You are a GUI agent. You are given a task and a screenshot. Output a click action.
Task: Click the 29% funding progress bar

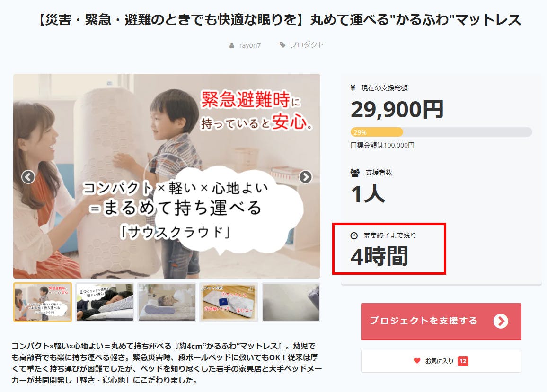(441, 132)
